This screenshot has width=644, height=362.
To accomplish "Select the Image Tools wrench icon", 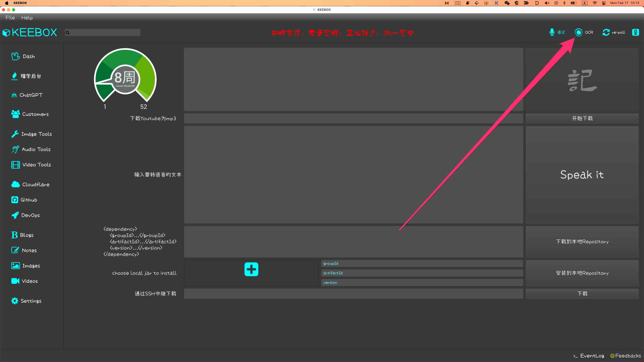I will (15, 134).
